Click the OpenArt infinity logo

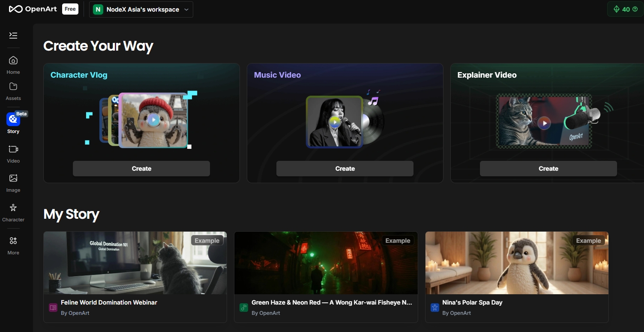coord(15,9)
